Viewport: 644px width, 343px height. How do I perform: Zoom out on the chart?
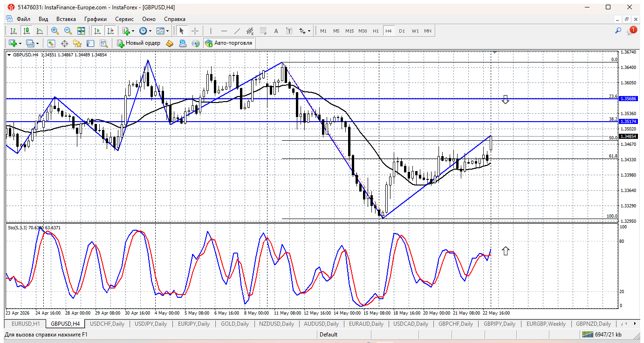[68, 31]
